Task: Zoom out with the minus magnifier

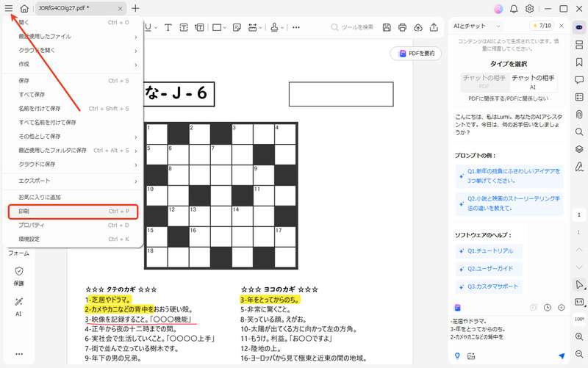Action: click(x=579, y=354)
